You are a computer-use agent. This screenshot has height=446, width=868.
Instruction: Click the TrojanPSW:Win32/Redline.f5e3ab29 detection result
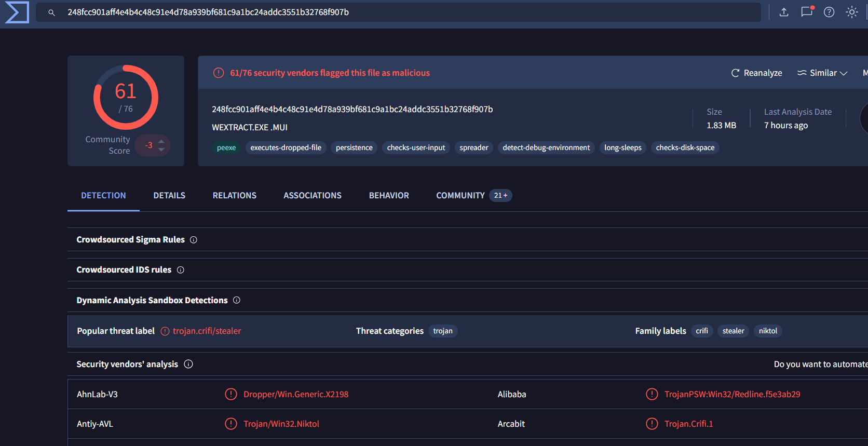point(733,395)
